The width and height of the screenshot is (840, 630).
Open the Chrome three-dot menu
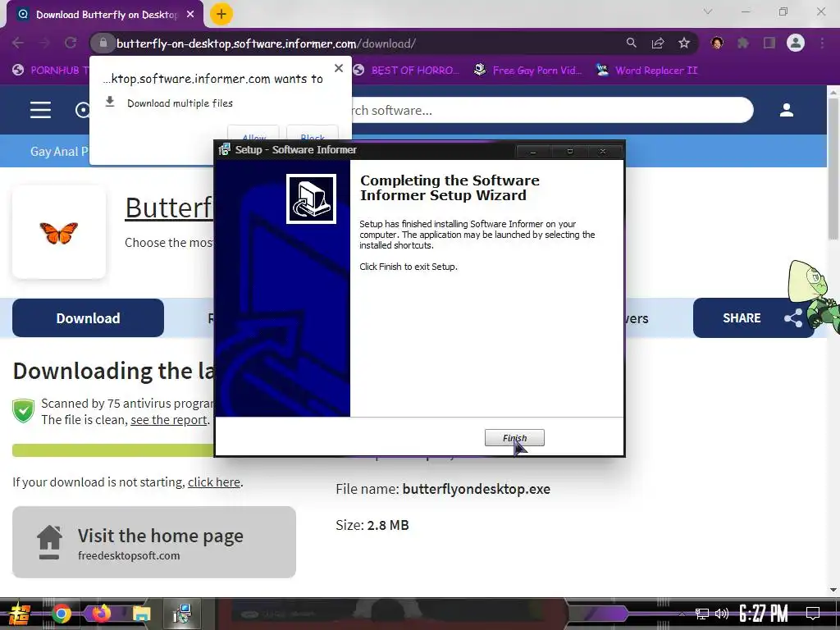pyautogui.click(x=822, y=43)
